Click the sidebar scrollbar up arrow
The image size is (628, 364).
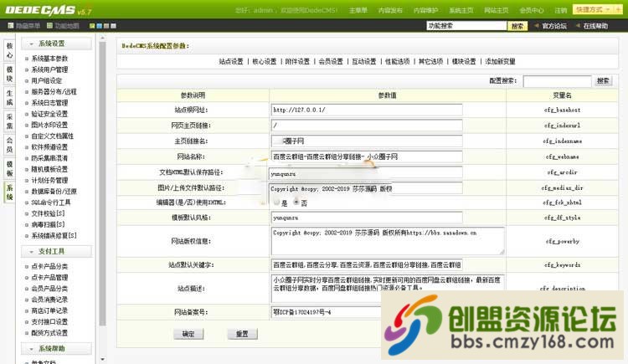pos(102,38)
